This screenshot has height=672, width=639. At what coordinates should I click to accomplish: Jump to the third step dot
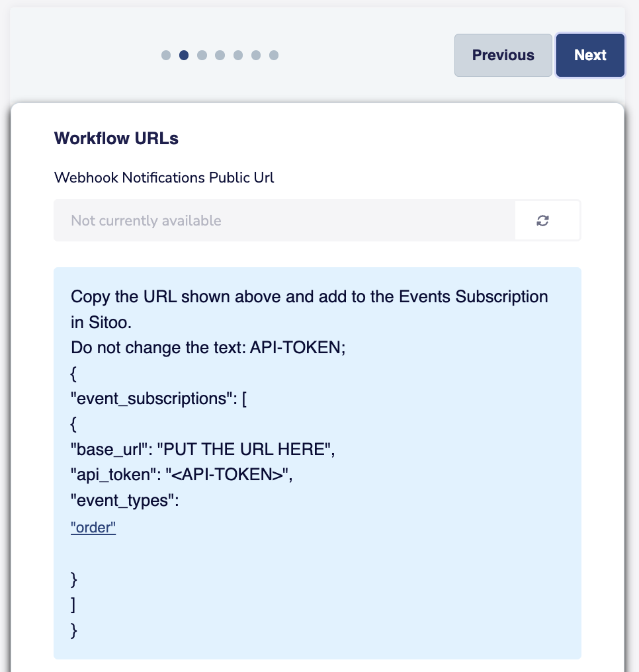(x=202, y=56)
